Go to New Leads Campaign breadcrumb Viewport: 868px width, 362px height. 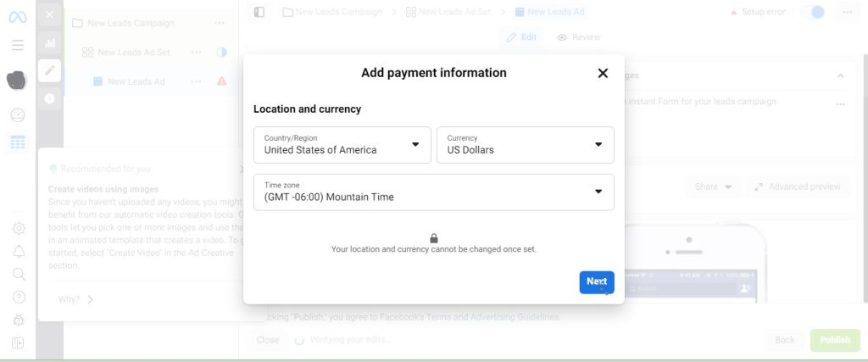click(332, 12)
